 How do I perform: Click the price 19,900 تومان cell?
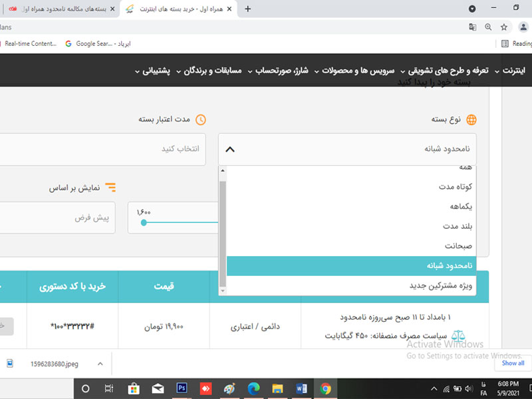tap(164, 327)
